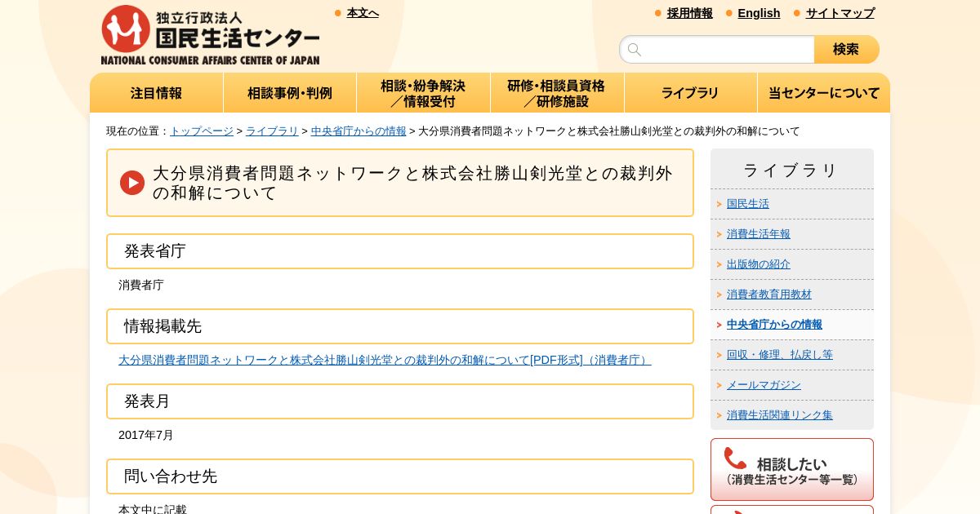The width and height of the screenshot is (980, 514).
Task: Click the 国民生活センター logo
Action: (210, 35)
